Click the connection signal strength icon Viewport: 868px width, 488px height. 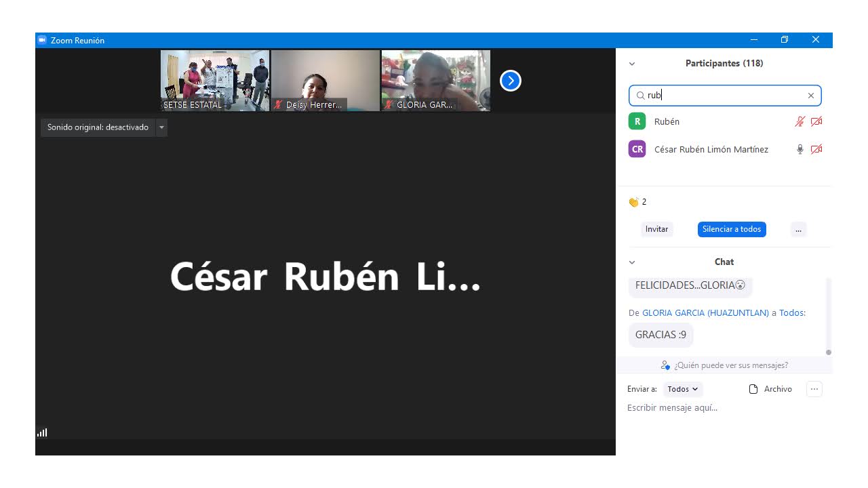[x=42, y=432]
